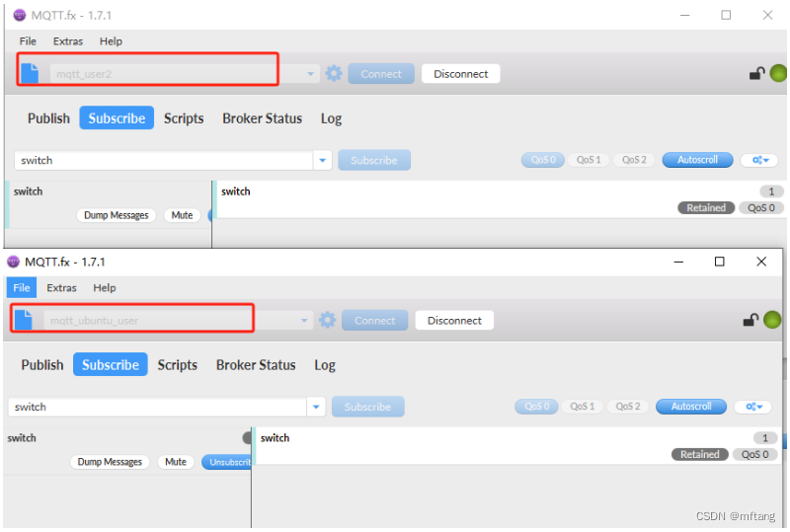Screen dimensions: 790x532
Task: Switch to Subscribe tab in top window
Action: (x=117, y=118)
